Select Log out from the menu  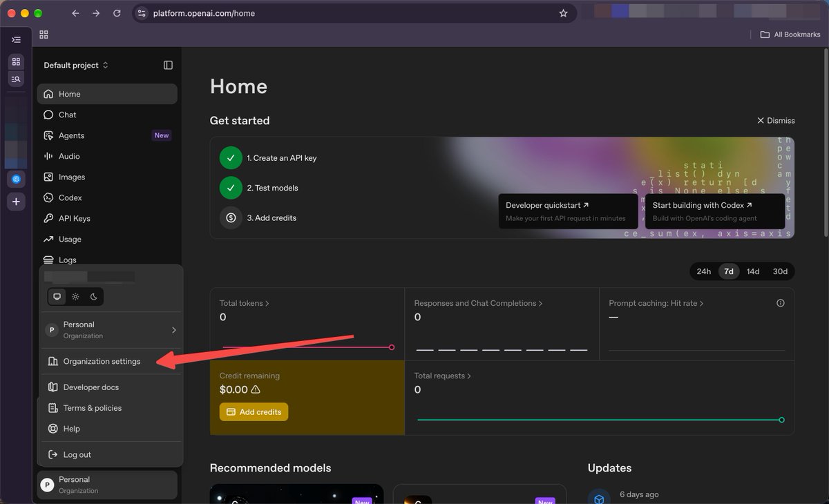coord(111,454)
